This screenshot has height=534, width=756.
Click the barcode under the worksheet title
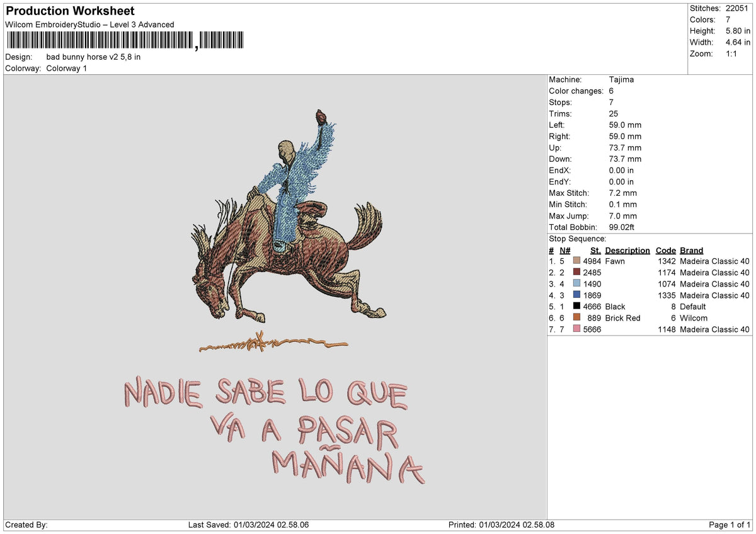[126, 40]
